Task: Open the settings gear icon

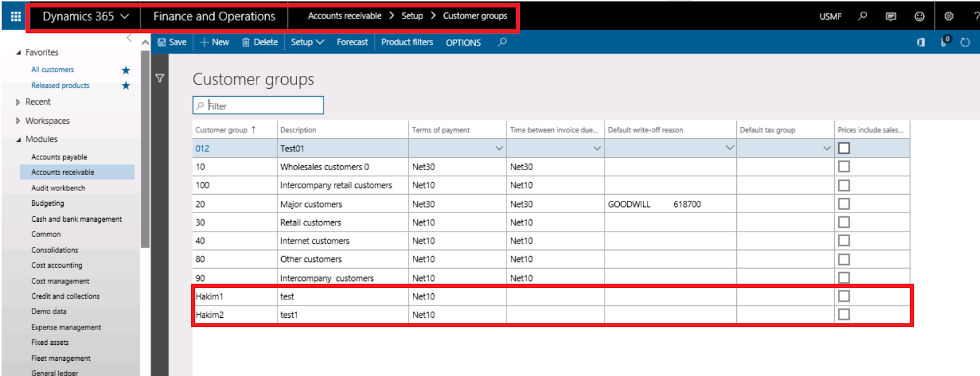Action: pos(949,17)
